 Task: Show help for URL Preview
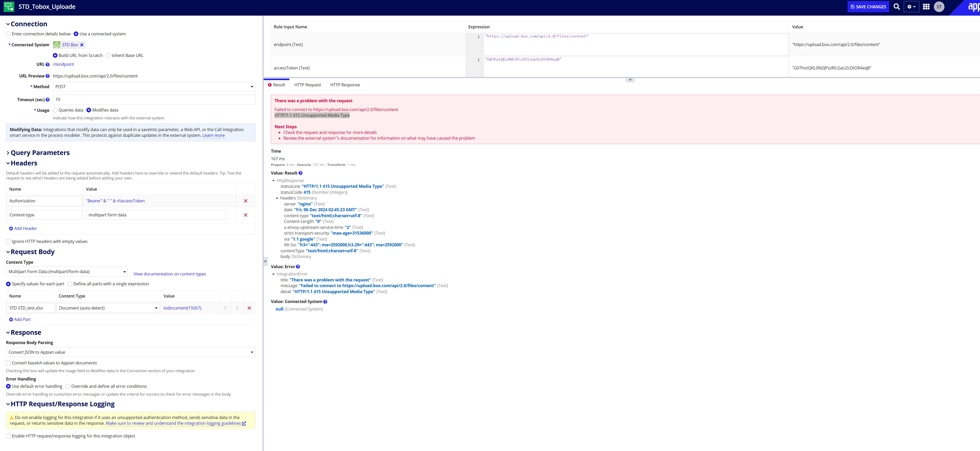(48, 76)
